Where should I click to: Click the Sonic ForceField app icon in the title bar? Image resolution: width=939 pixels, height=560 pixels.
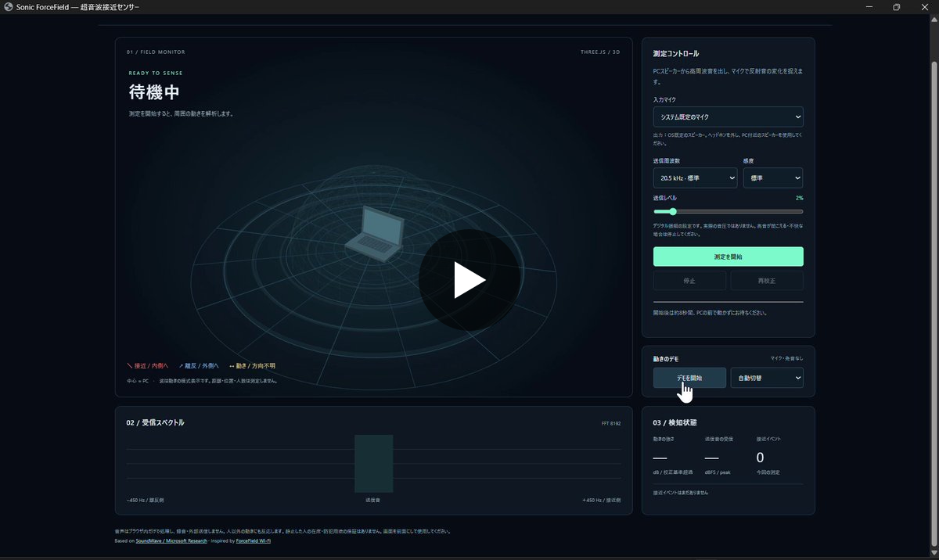tap(9, 7)
